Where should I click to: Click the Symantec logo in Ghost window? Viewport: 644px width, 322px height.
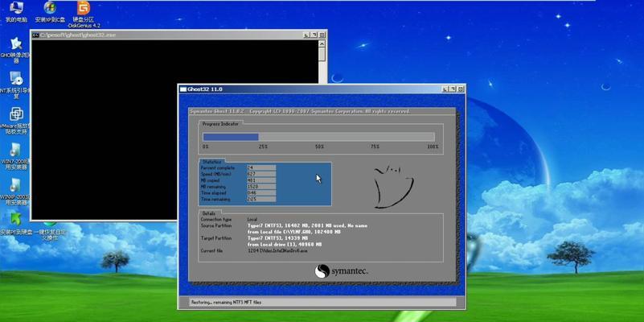point(341,271)
